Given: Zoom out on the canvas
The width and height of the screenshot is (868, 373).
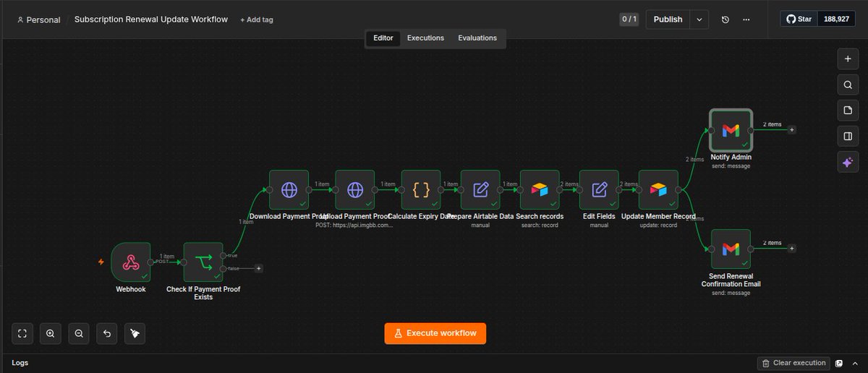Looking at the screenshot, I should [79, 333].
